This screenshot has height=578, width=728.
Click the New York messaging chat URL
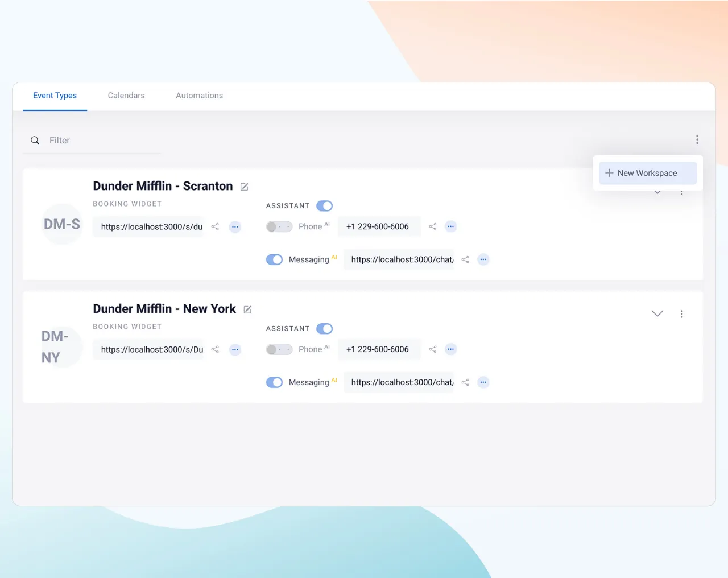pyautogui.click(x=399, y=382)
